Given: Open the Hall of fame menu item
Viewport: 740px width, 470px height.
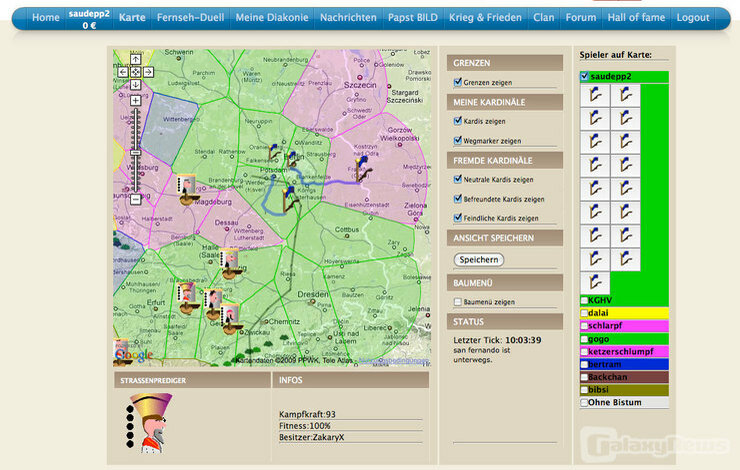Looking at the screenshot, I should (x=636, y=18).
